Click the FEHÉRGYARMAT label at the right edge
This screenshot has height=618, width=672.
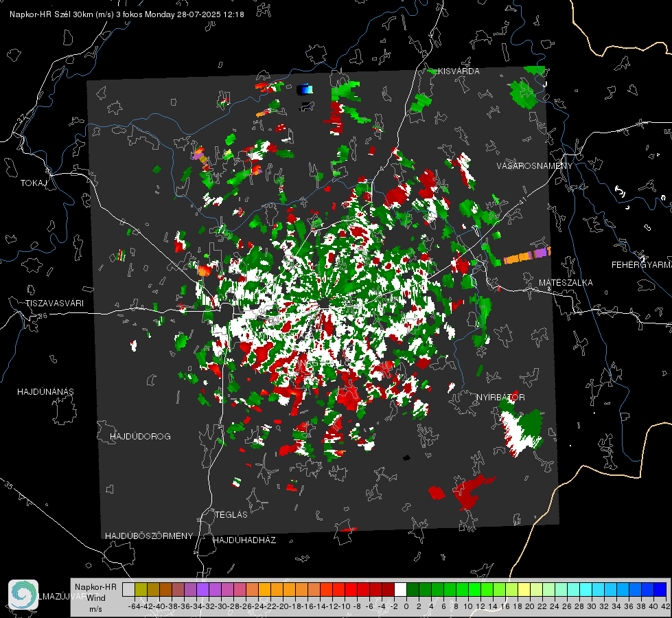642,265
